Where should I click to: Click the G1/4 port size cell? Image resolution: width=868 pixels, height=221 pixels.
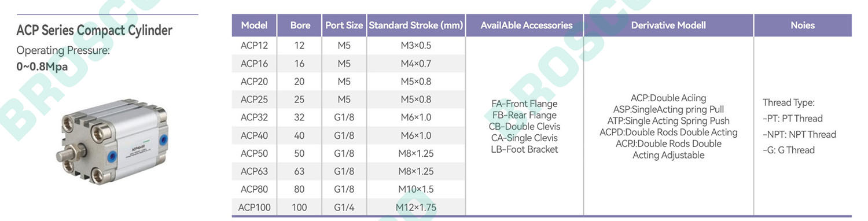[x=344, y=207]
